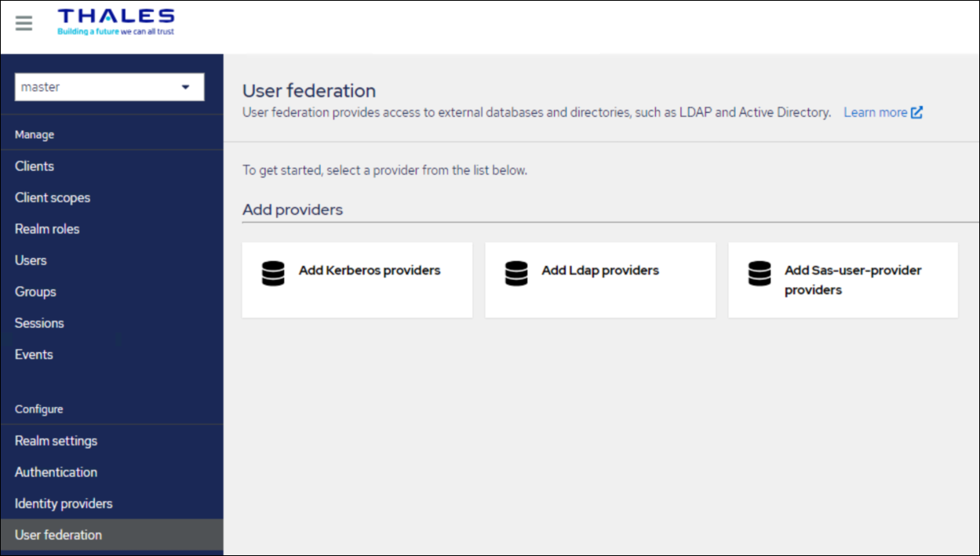Open the master realm dropdown

click(x=109, y=87)
